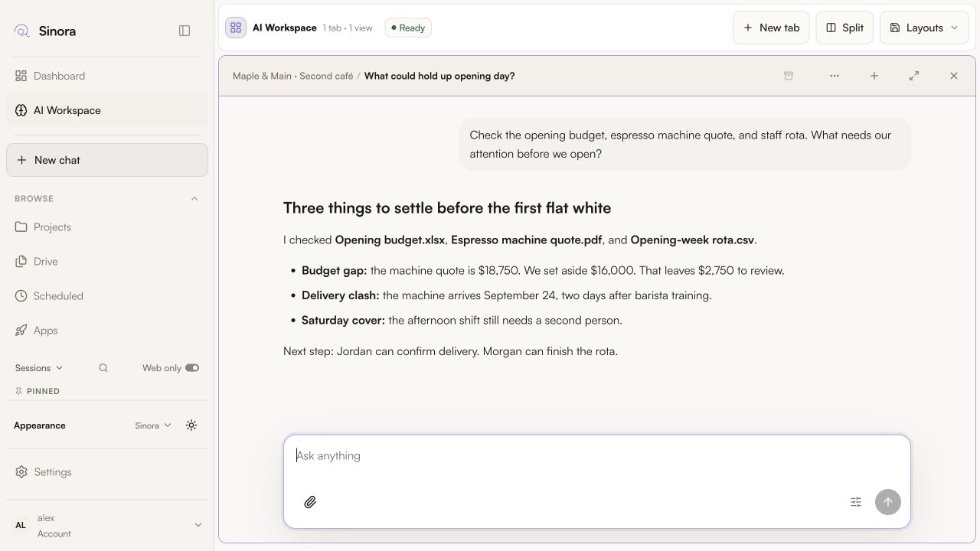Expand chat pane to fullscreen

click(914, 76)
